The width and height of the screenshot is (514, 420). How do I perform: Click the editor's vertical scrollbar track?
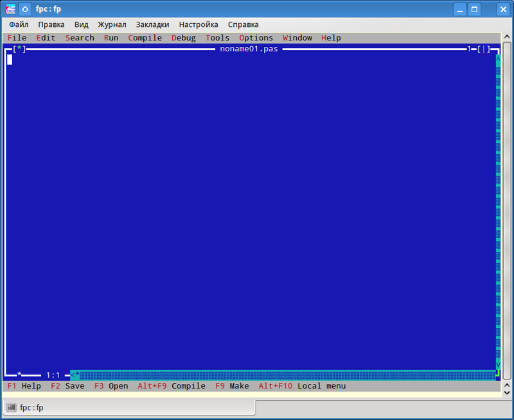[498, 212]
